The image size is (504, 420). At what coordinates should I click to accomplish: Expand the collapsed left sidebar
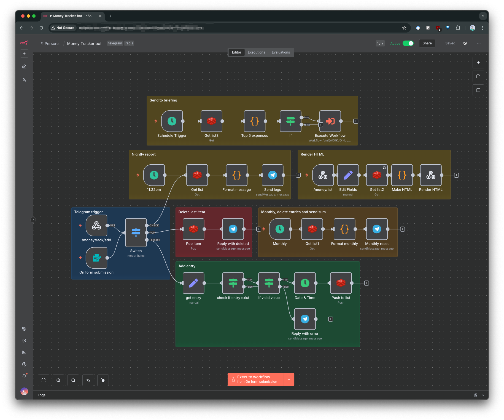[33, 220]
